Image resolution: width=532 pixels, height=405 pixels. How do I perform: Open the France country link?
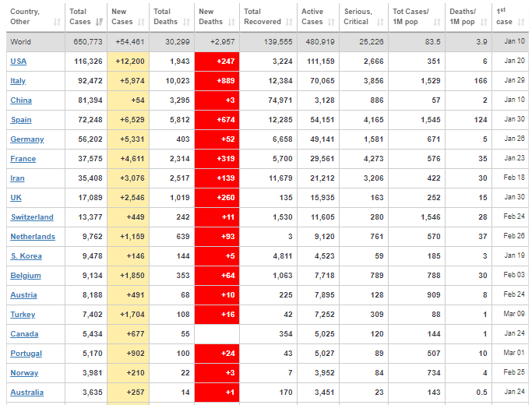[x=23, y=159]
